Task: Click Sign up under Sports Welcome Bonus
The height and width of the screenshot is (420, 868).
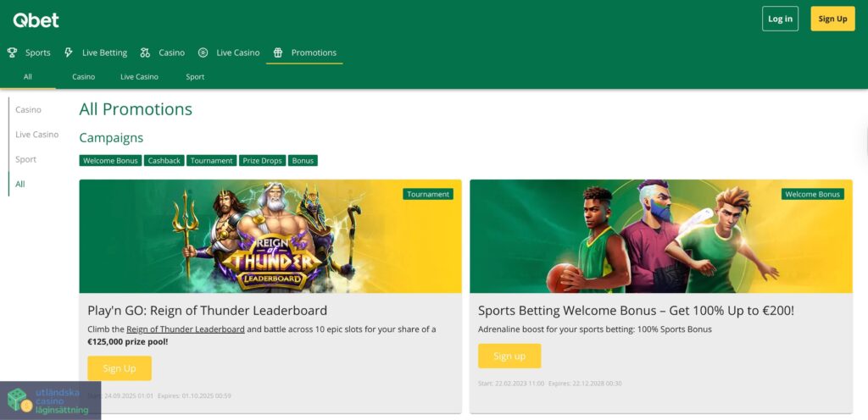Action: pyautogui.click(x=509, y=356)
